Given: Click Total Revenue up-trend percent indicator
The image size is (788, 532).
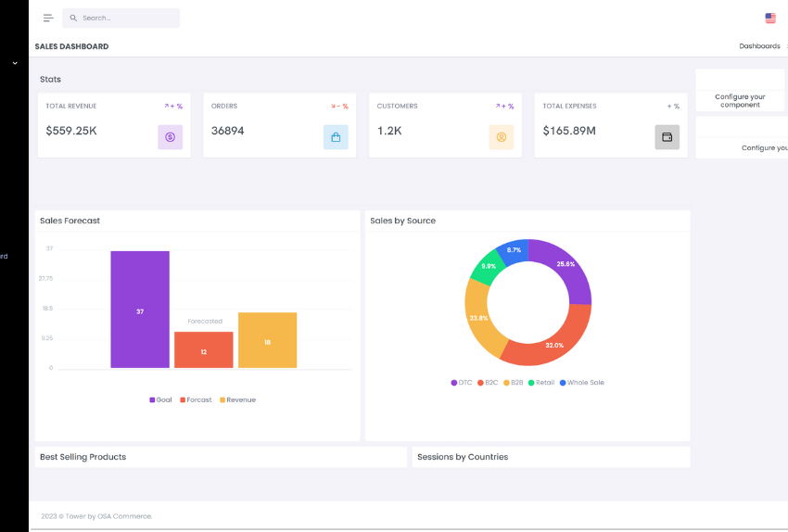Looking at the screenshot, I should pyautogui.click(x=173, y=106).
